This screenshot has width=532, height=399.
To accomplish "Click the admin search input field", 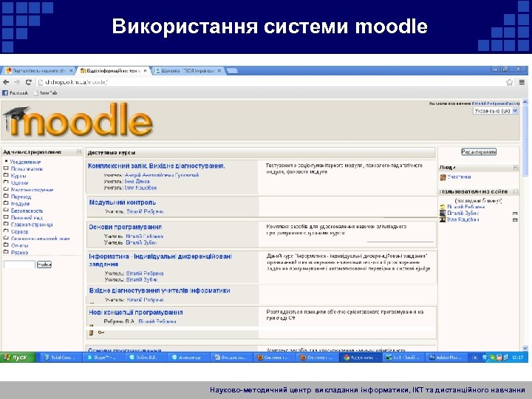I will (19, 265).
